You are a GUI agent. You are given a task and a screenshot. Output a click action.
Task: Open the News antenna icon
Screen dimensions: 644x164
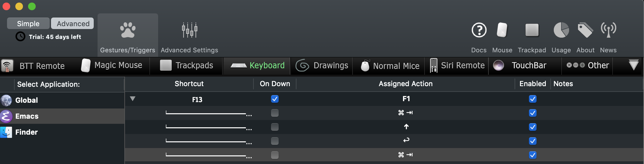608,31
